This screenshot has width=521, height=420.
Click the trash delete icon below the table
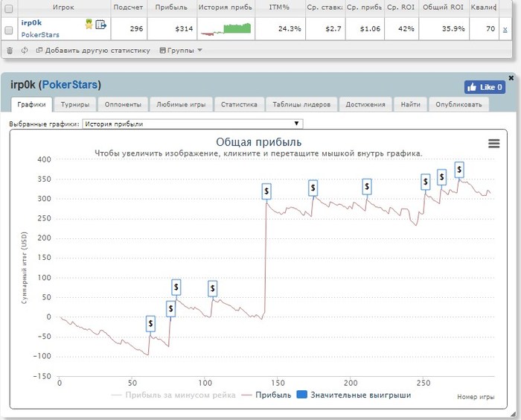click(10, 51)
